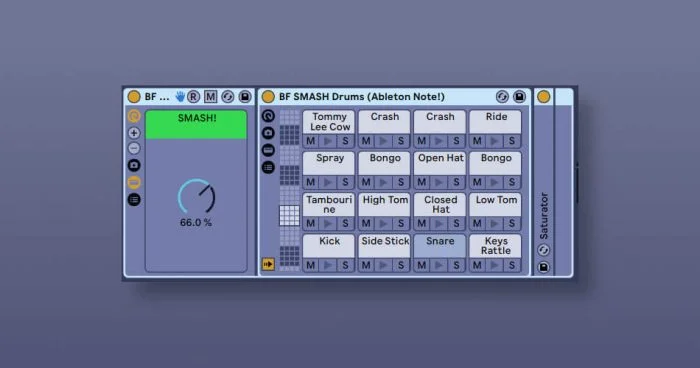Select the Spray drum pad

[329, 163]
